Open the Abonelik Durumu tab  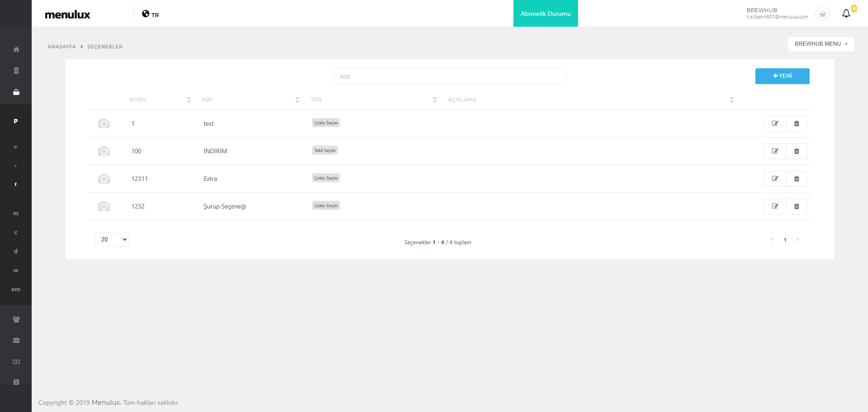(x=545, y=14)
